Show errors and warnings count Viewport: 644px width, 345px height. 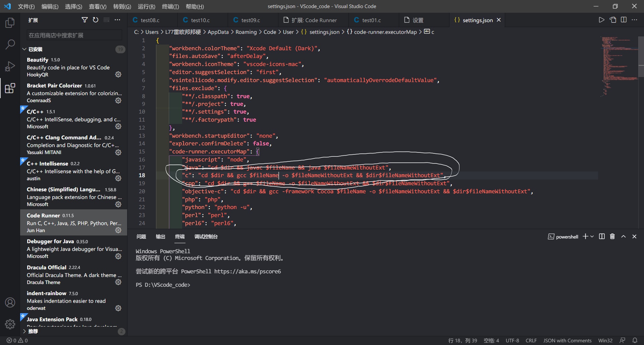[17, 340]
